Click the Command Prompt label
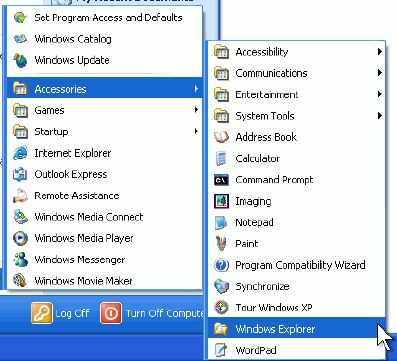Viewport: 397px width, 361px height. [x=274, y=180]
